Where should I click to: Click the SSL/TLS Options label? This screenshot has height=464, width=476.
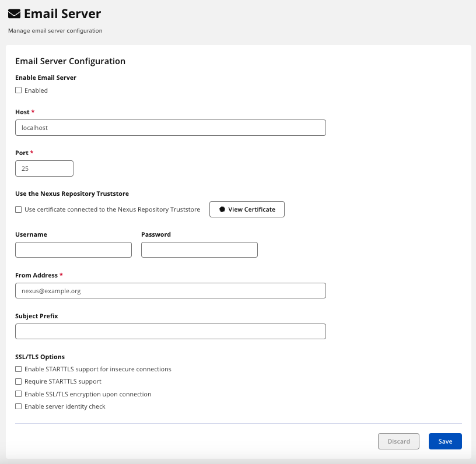point(40,357)
